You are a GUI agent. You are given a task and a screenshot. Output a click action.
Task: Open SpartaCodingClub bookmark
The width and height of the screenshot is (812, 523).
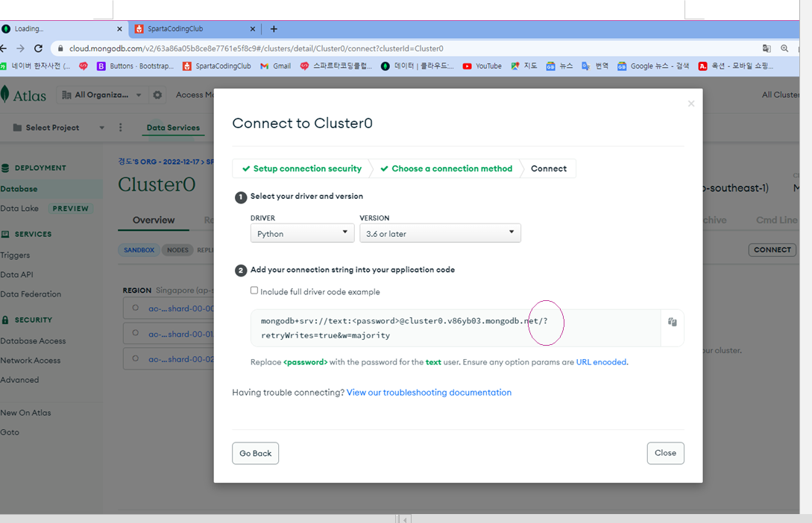click(217, 66)
